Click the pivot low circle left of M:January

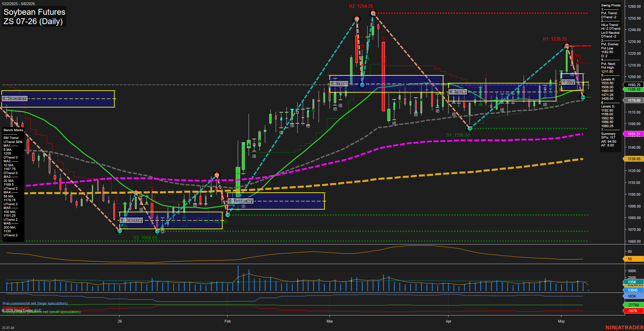point(119,231)
